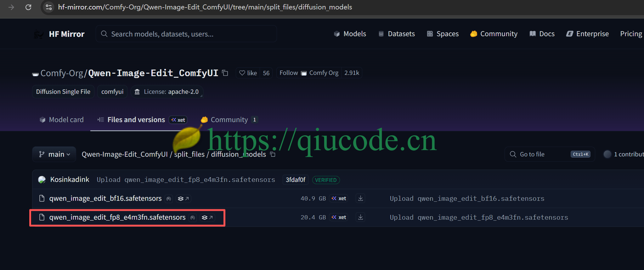Navigate to Qwen-Image-Edit_ComfyUI breadcrumb
This screenshot has height=270, width=644.
click(125, 154)
